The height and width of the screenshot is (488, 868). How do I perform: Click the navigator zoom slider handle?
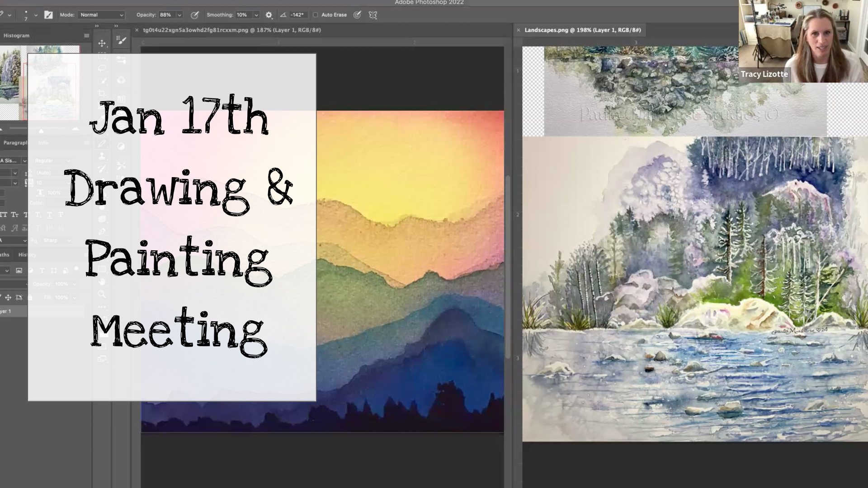pyautogui.click(x=41, y=131)
